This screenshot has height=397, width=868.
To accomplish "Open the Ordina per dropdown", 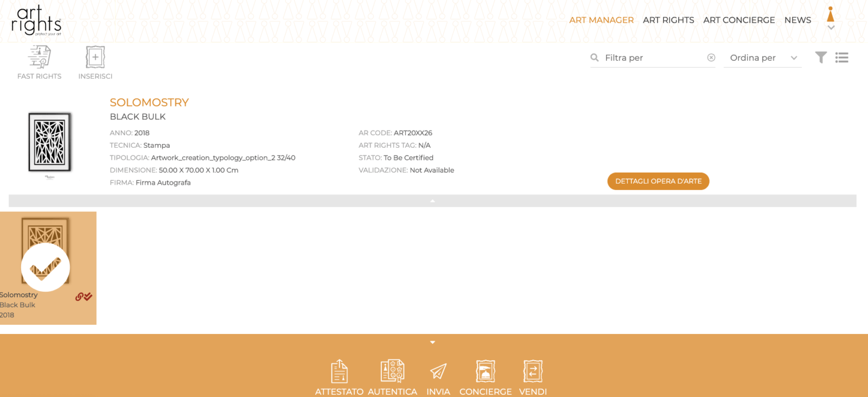I will point(763,58).
